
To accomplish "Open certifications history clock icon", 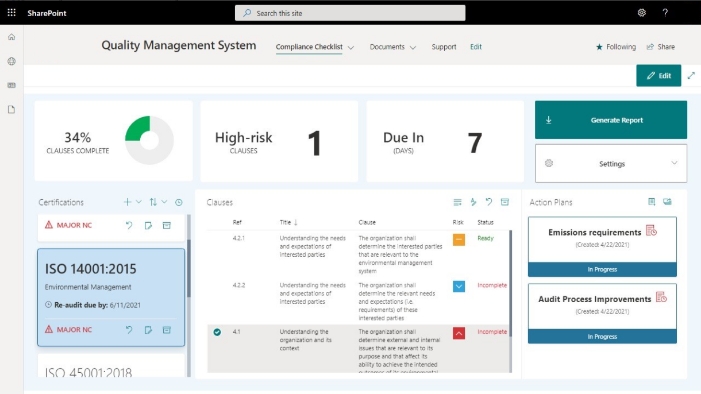I will point(179,203).
